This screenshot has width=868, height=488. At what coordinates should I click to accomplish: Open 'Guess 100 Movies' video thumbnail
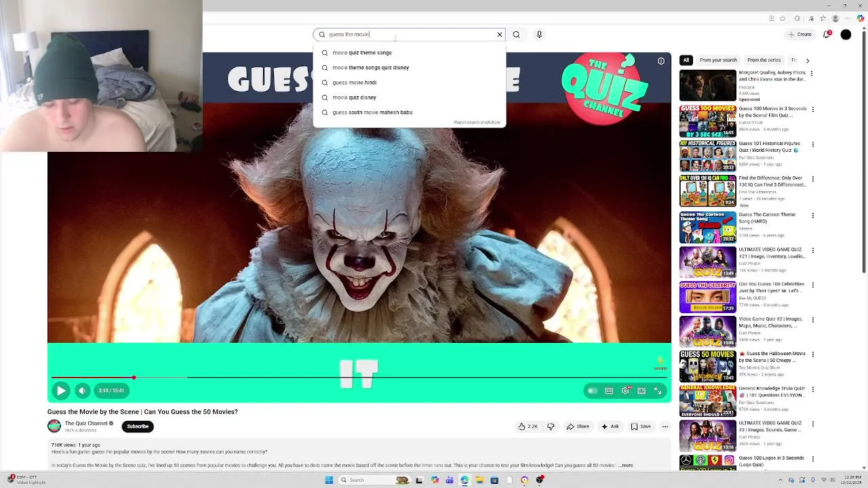coord(707,121)
